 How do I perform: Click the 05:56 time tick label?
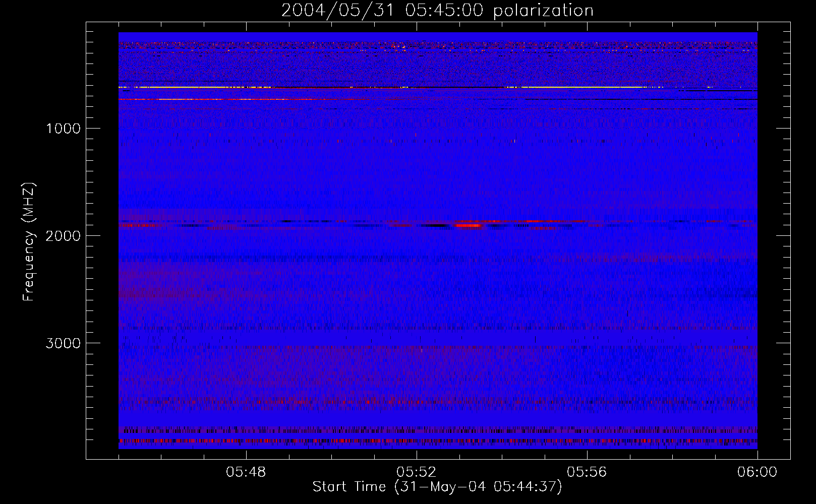(x=587, y=472)
